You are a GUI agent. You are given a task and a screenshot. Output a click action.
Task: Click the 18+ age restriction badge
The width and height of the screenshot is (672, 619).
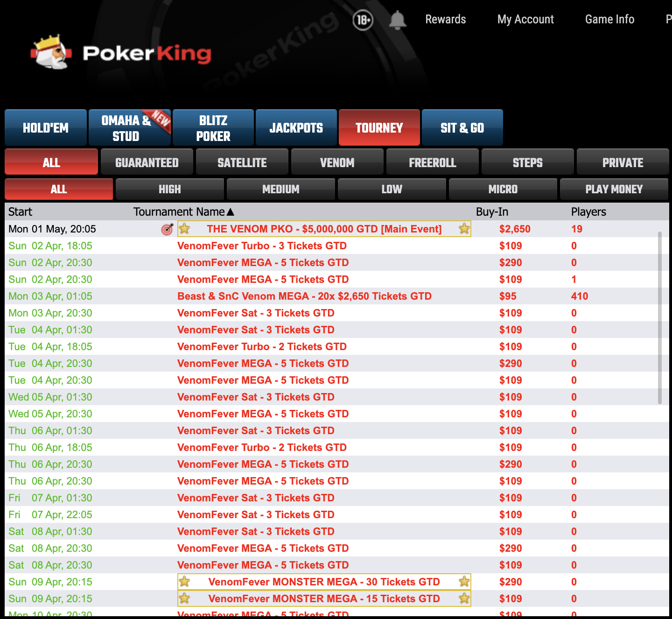point(363,20)
